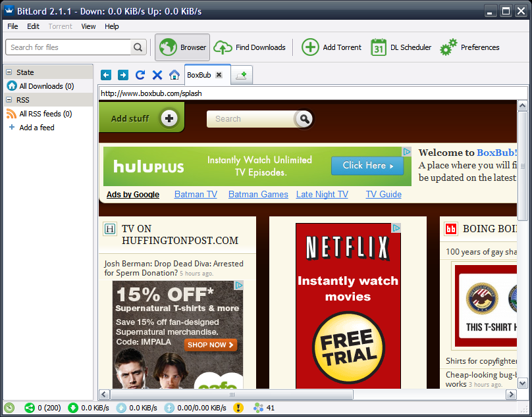Click the horizontal scrollbar right arrow
This screenshot has width=532, height=417.
pos(511,394)
